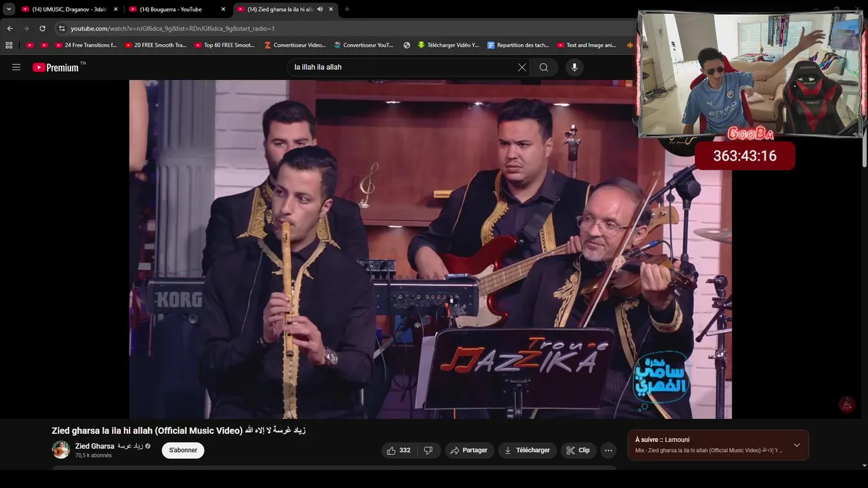Open a new browser tab

coord(347,9)
